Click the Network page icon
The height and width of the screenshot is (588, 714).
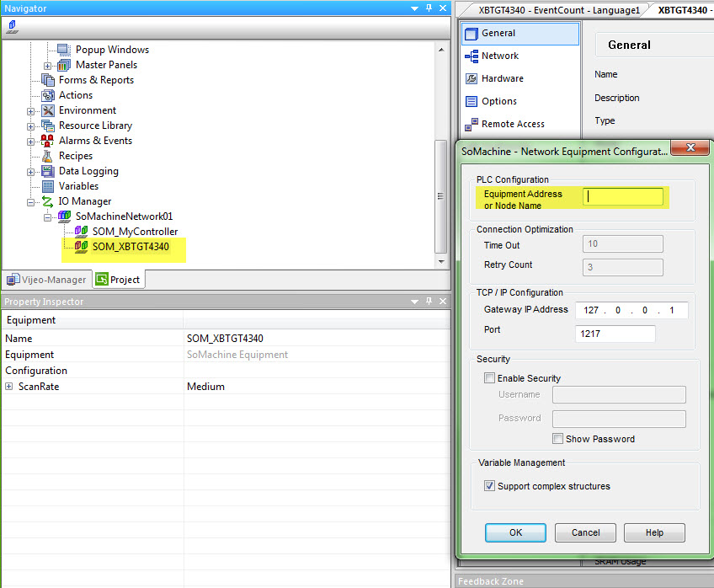tap(472, 56)
